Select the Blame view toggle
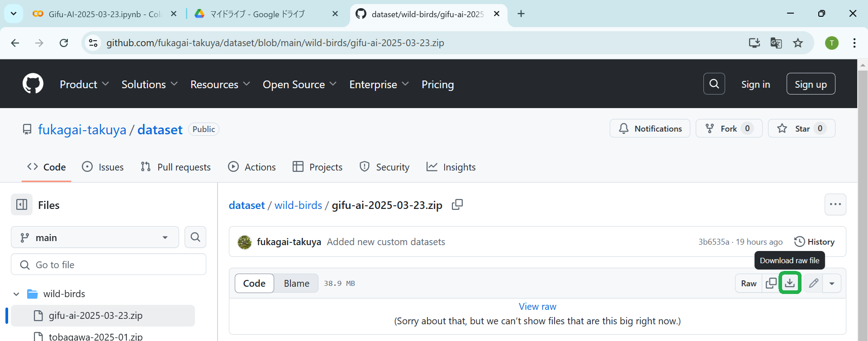868x341 pixels. click(297, 283)
